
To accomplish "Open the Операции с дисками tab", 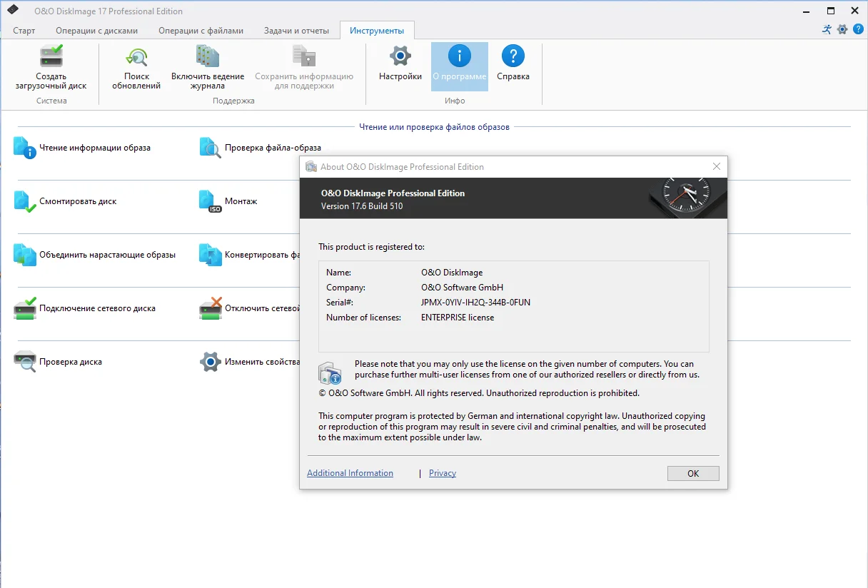I will pos(99,31).
